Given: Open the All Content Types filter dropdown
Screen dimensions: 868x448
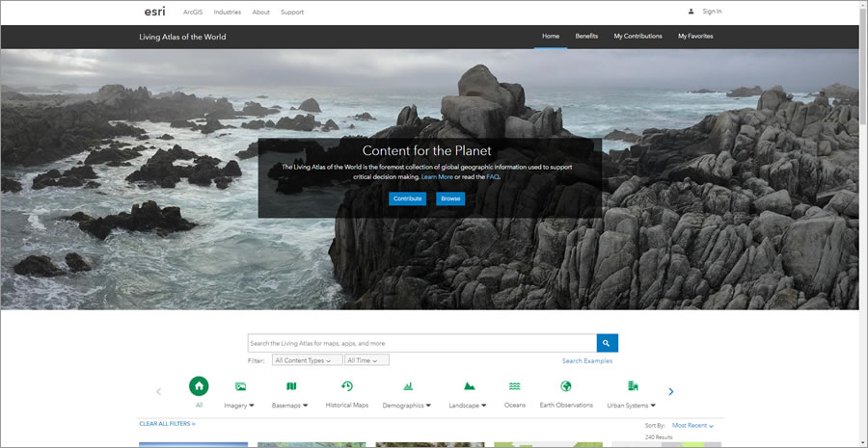Looking at the screenshot, I should click(x=308, y=360).
